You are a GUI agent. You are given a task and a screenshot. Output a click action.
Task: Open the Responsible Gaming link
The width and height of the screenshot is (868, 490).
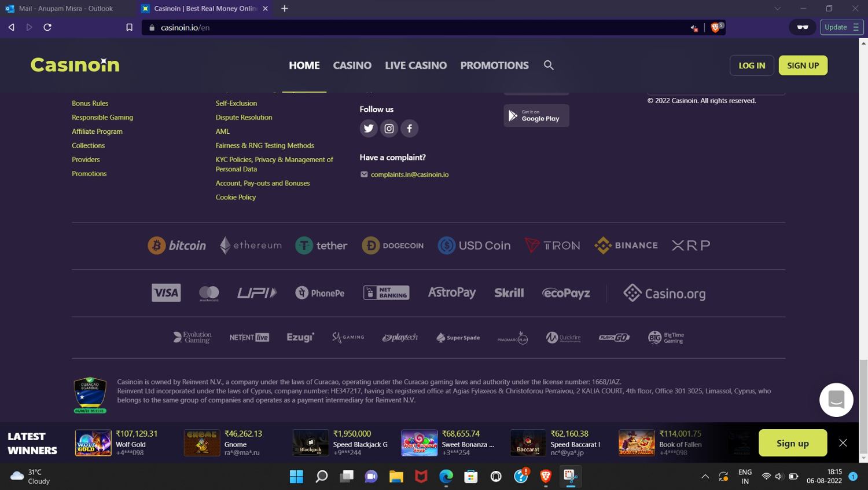click(102, 118)
